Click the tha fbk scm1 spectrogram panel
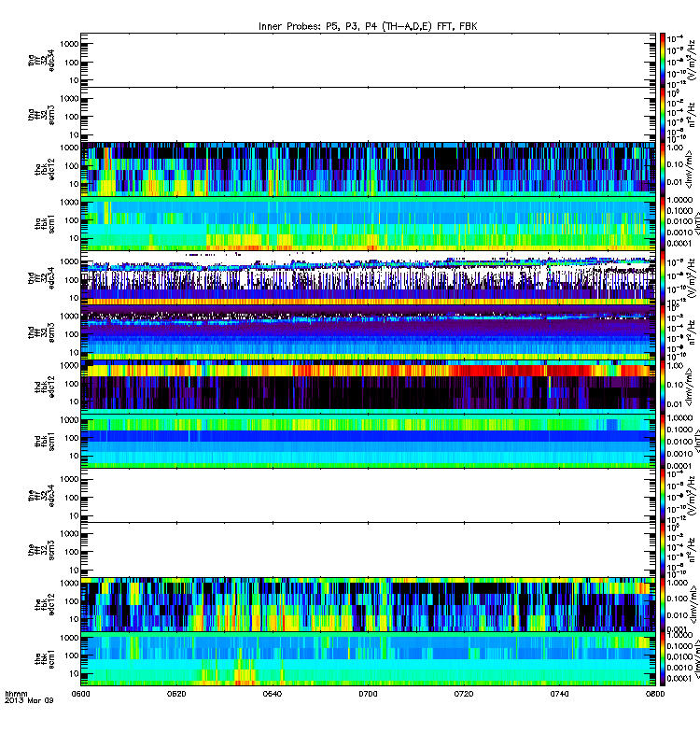700x747 pixels. 368,223
